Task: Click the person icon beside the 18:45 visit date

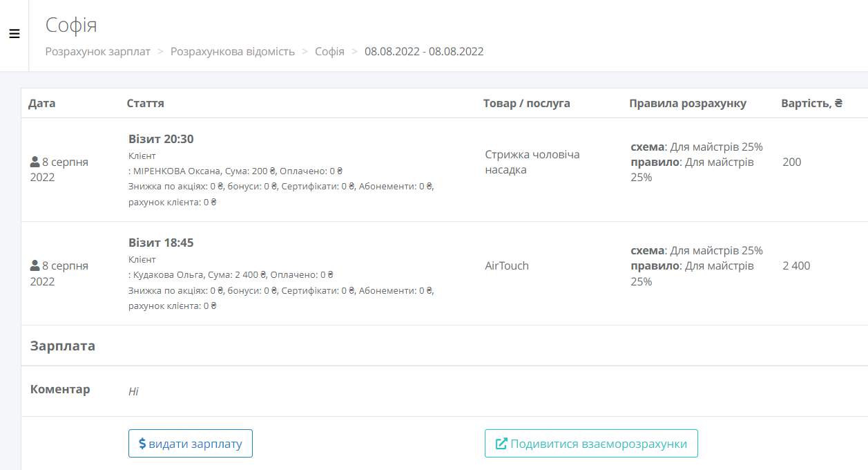Action: pyautogui.click(x=35, y=265)
